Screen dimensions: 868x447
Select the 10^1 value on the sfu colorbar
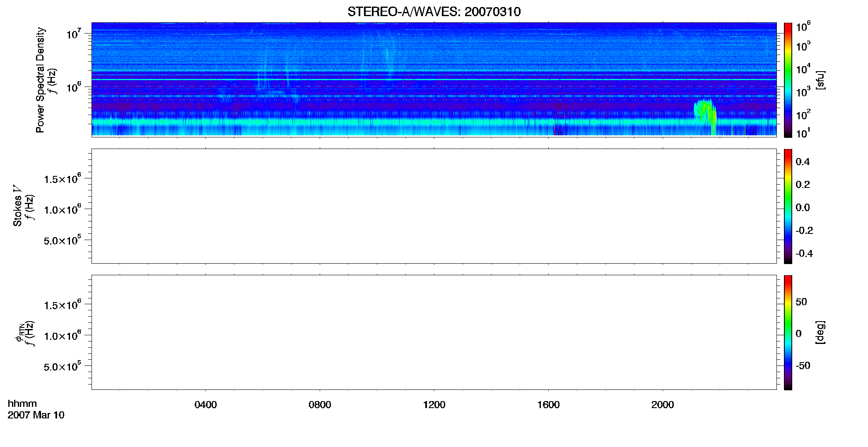[x=803, y=133]
